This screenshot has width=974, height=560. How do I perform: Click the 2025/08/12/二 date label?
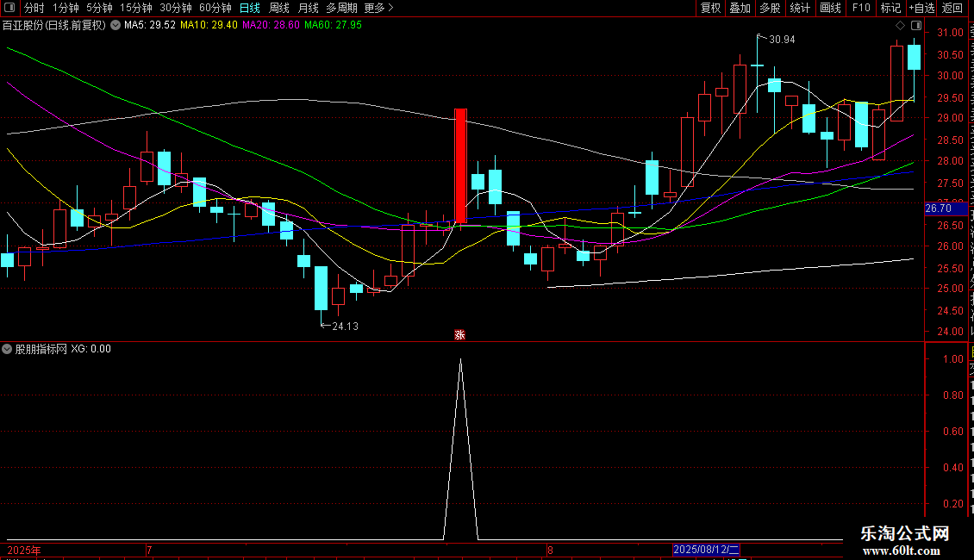pos(706,550)
